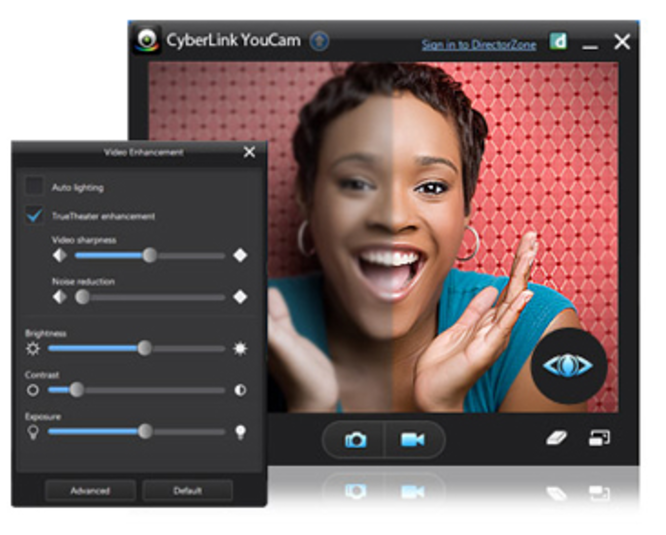The width and height of the screenshot is (666, 535).
Task: Adjust the Brightness slider handle
Action: point(145,348)
